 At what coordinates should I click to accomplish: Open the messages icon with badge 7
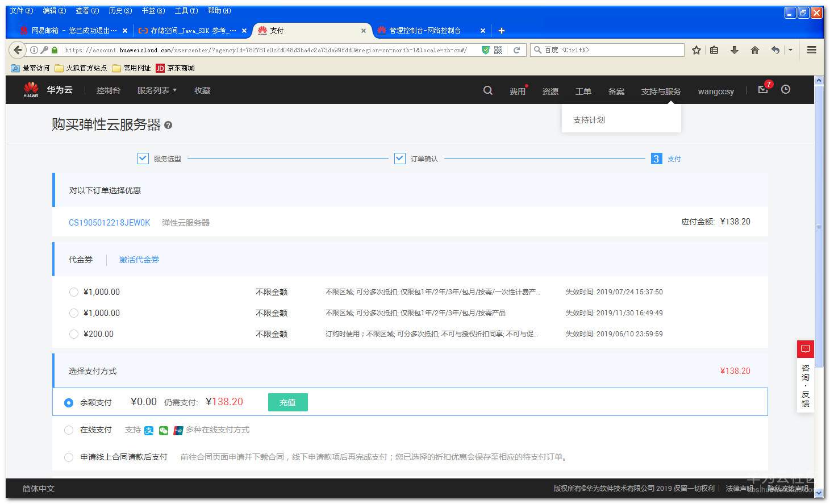point(763,89)
